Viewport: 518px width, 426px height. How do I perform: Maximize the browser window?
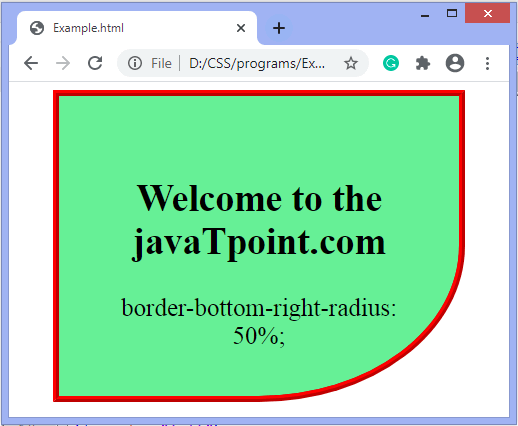point(452,14)
